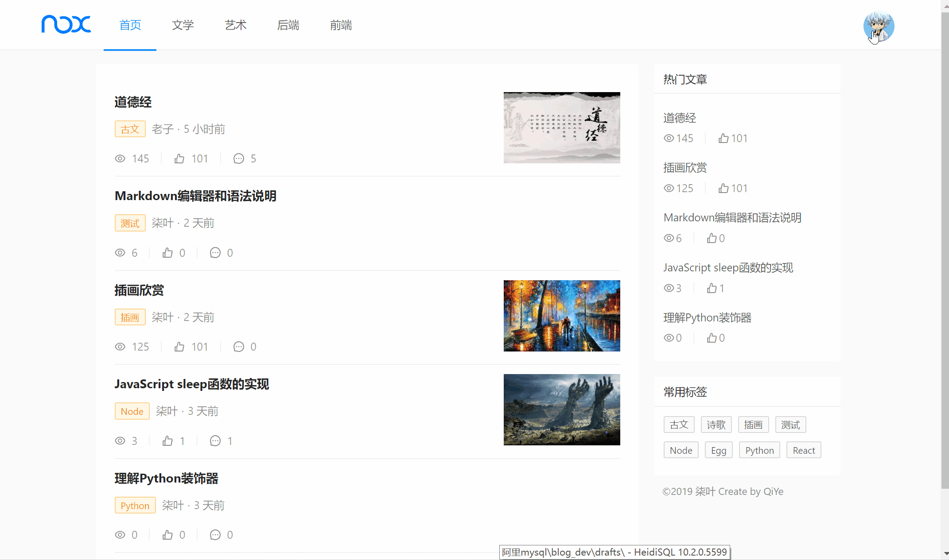Click eye icon under 道德经 in 热门文章
The height and width of the screenshot is (560, 949).
[x=669, y=138]
